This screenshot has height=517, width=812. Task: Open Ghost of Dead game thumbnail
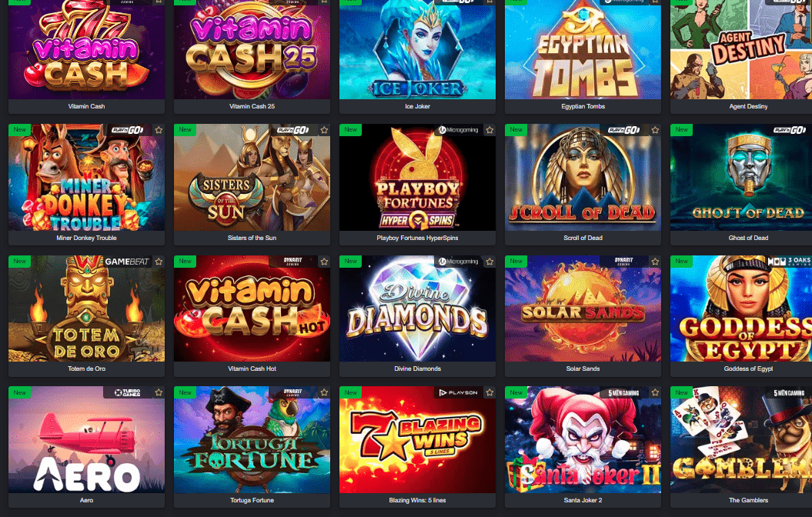pyautogui.click(x=741, y=177)
